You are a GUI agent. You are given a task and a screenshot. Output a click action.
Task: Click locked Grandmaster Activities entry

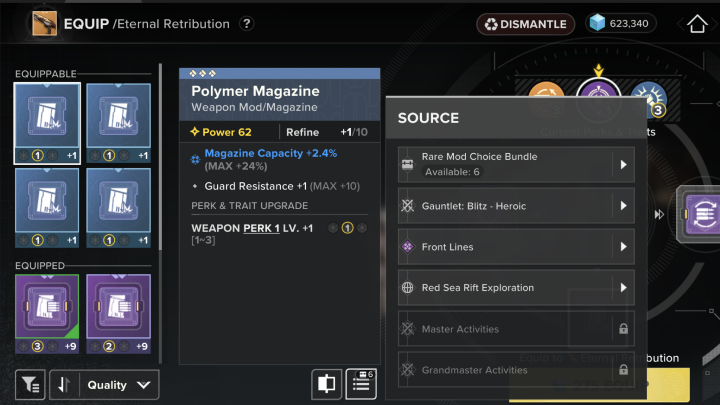click(516, 370)
